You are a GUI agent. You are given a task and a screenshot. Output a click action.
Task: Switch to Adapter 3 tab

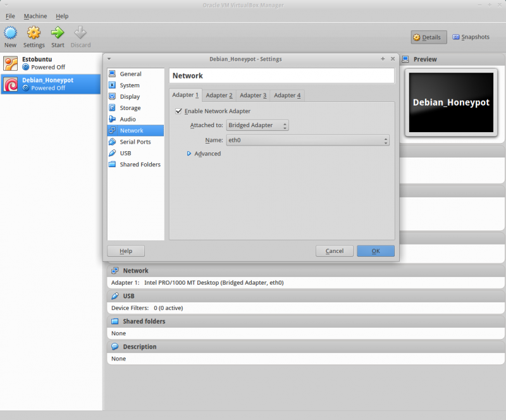coord(253,96)
